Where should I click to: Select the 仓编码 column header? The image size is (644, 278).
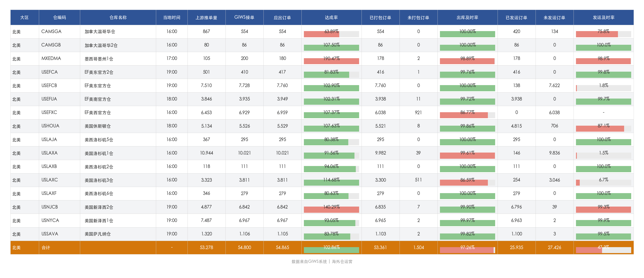point(59,17)
